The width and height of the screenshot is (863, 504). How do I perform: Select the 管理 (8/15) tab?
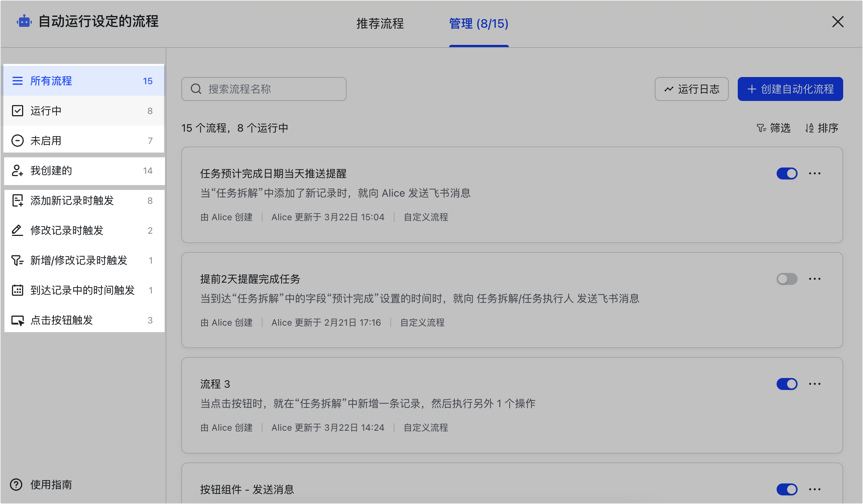pyautogui.click(x=479, y=24)
